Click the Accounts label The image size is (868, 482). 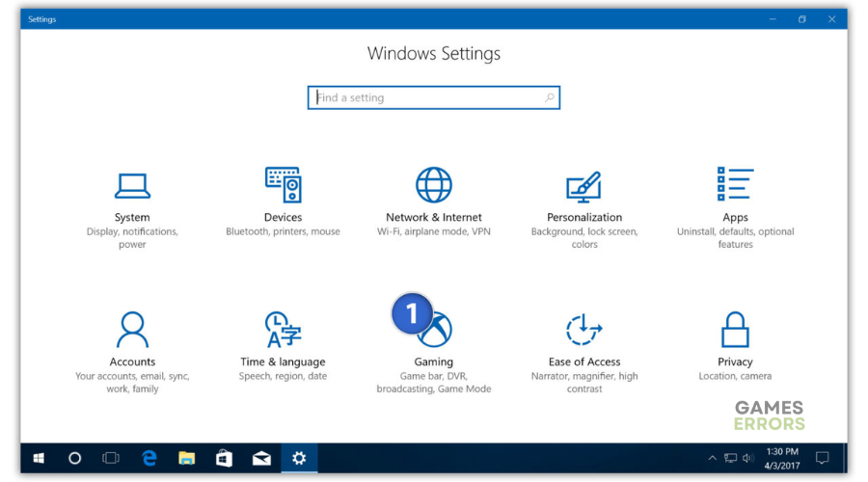point(132,361)
